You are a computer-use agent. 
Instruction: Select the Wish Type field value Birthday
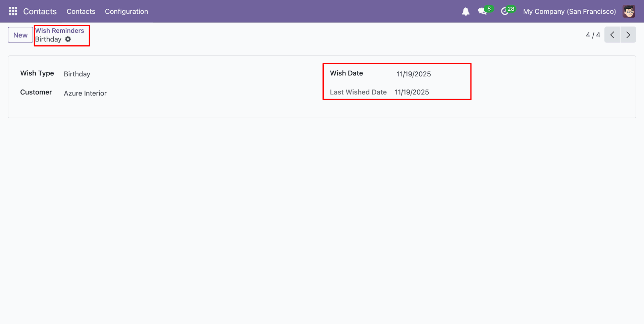coord(77,74)
